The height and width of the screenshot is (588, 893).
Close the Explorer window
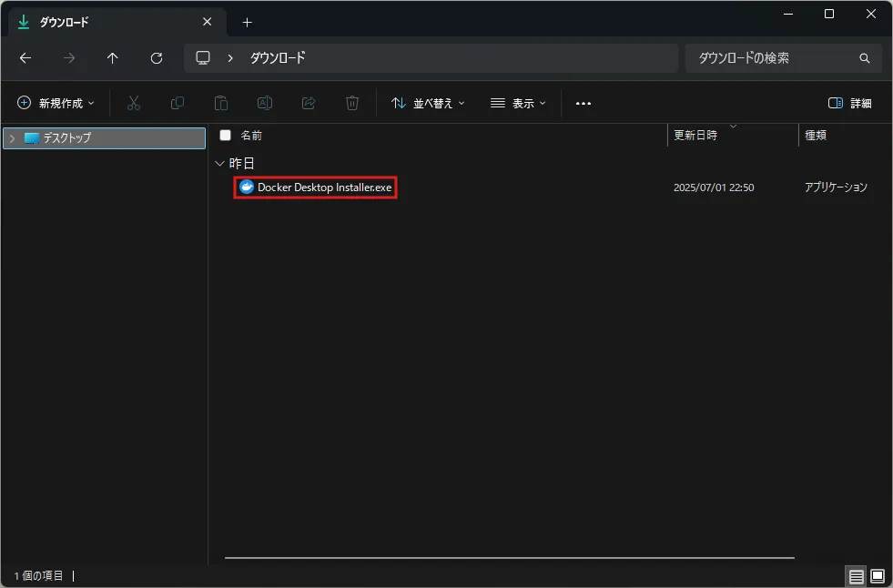pos(871,14)
